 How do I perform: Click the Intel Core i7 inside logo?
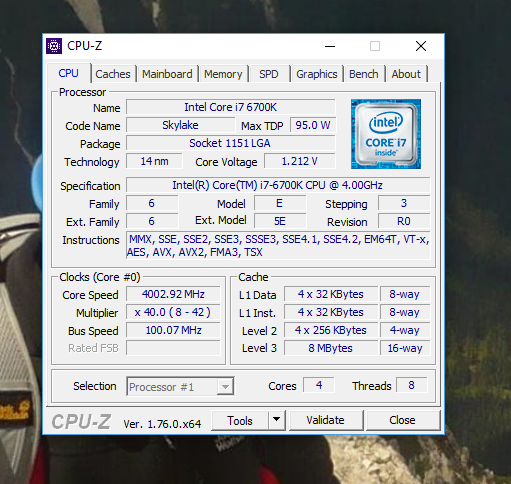(x=386, y=134)
